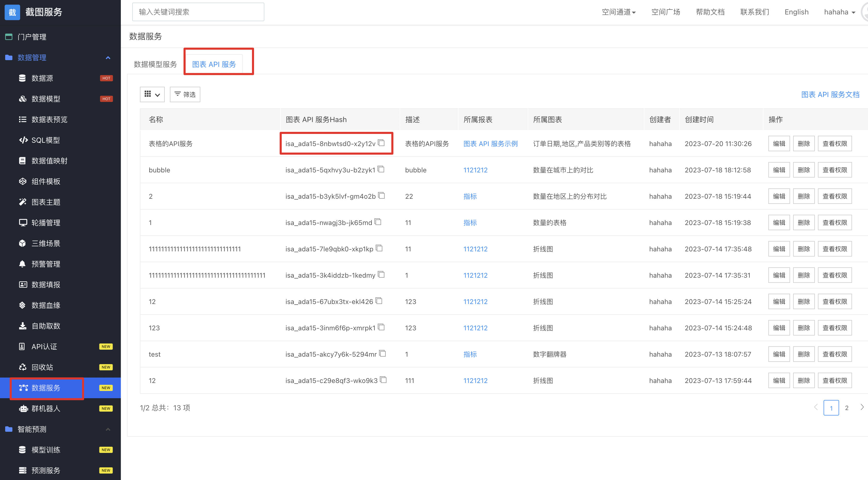Viewport: 868px width, 480px height.
Task: Copy hash isa_ada15-b3yk5lvf-gm4o2b
Action: point(381,195)
